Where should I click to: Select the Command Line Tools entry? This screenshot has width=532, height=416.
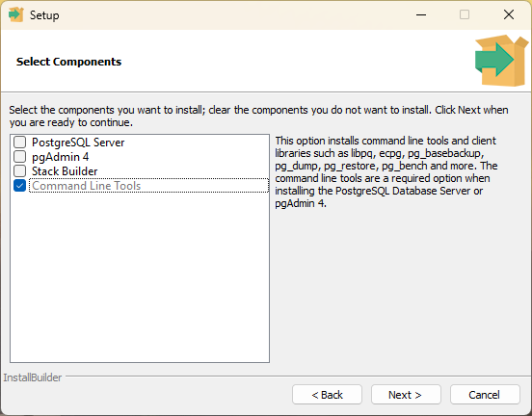click(86, 186)
